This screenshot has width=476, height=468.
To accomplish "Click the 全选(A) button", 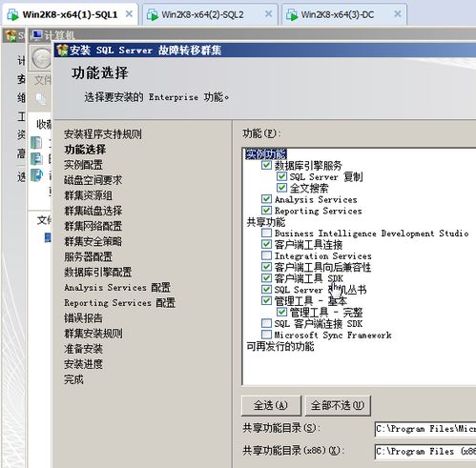I will click(271, 405).
